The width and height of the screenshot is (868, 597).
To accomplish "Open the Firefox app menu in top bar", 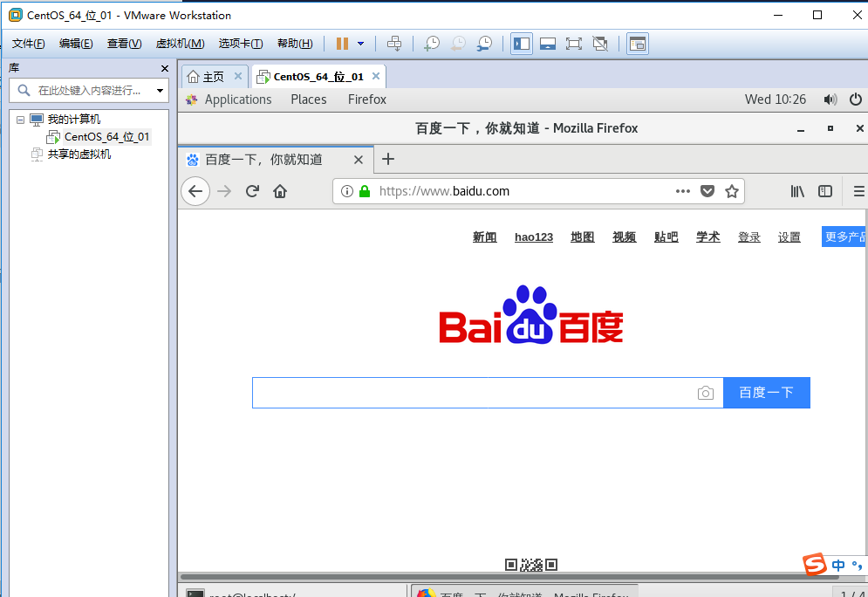I will pyautogui.click(x=367, y=99).
